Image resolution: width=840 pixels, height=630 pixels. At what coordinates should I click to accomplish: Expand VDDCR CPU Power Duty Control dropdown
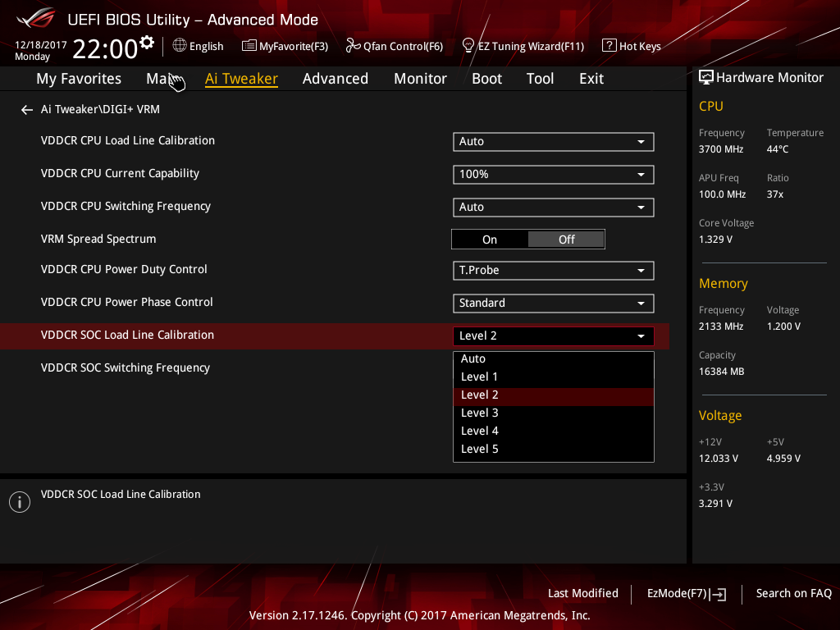click(554, 271)
